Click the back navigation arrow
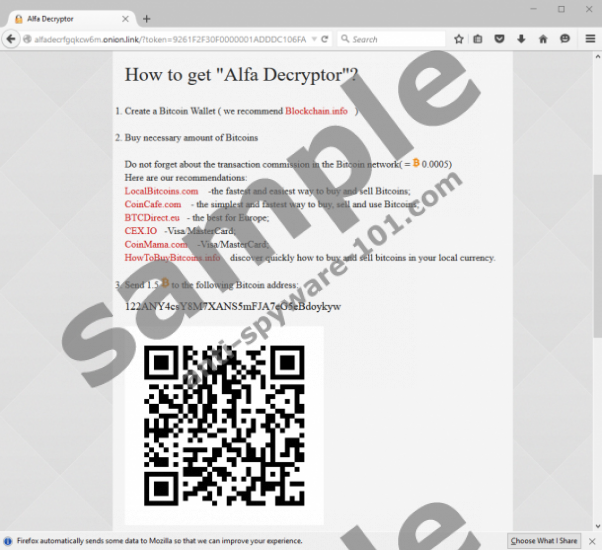Screen dimensions: 602x550 [12, 39]
